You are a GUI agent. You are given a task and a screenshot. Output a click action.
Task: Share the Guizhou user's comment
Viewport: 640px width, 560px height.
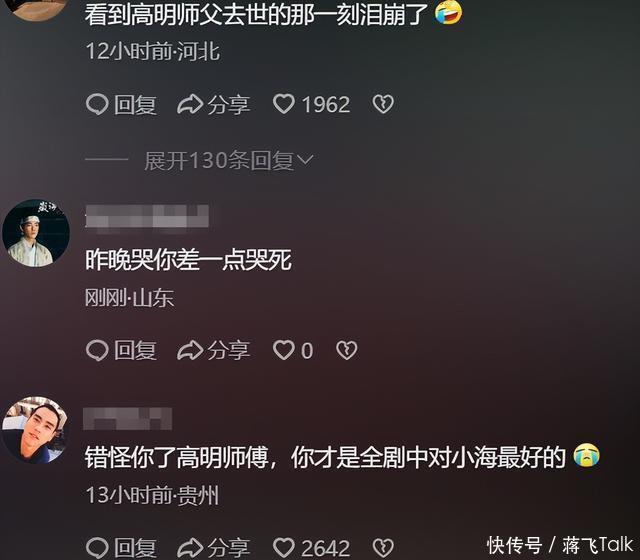213,548
